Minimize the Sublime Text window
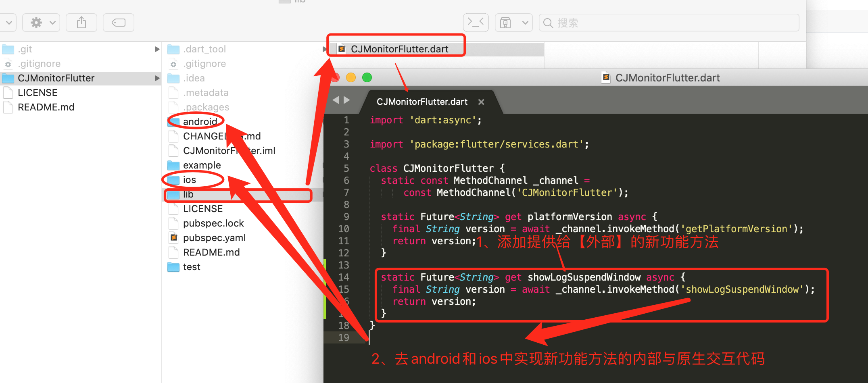This screenshot has height=383, width=868. (351, 77)
